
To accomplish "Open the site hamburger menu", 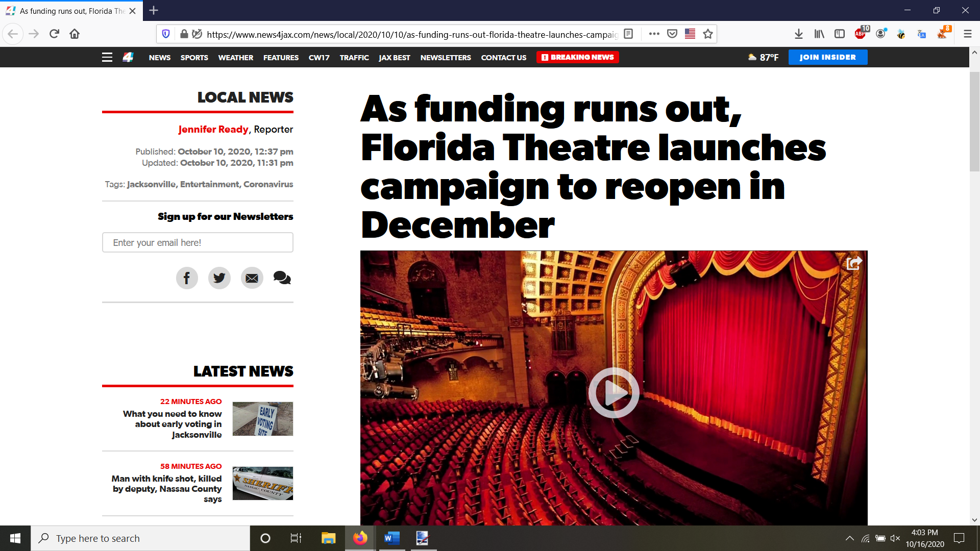I will [x=107, y=57].
